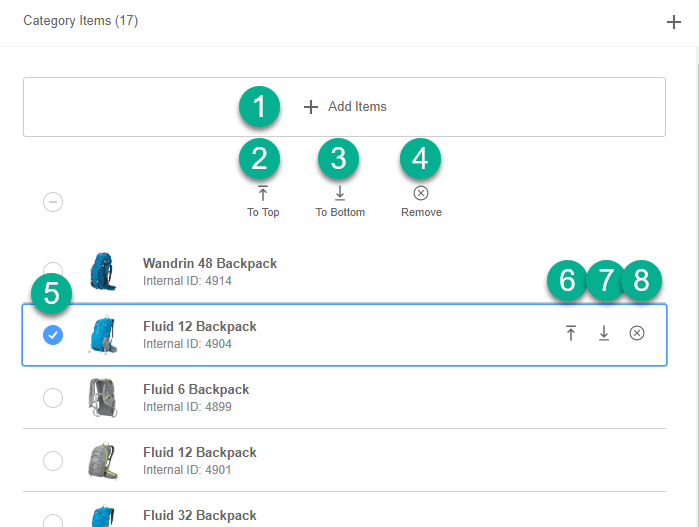Click the Fluid 32 Backpack title
This screenshot has width=699, height=527.
(x=200, y=516)
